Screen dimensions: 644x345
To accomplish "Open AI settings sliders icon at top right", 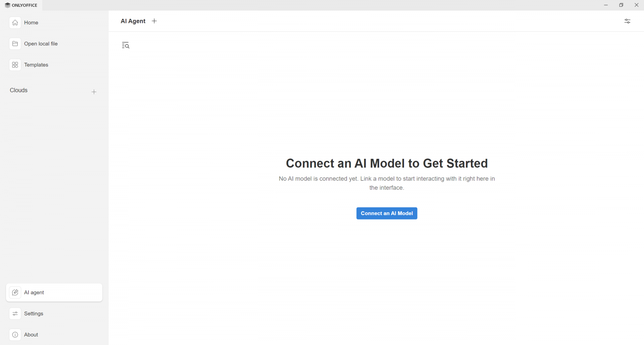I will pyautogui.click(x=627, y=21).
